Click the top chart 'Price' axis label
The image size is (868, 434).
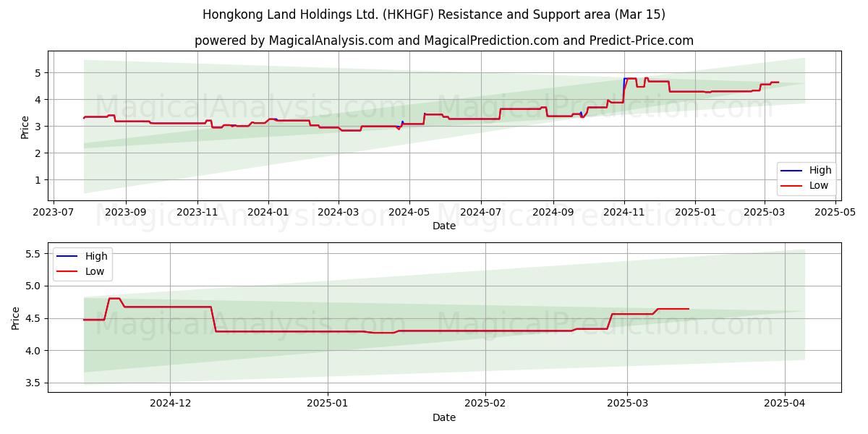tap(25, 127)
